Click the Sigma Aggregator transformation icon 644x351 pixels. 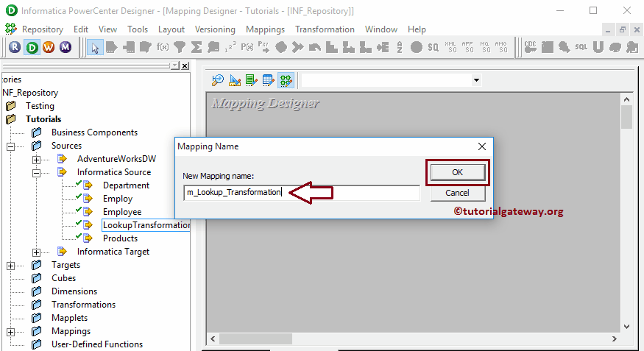(x=197, y=47)
